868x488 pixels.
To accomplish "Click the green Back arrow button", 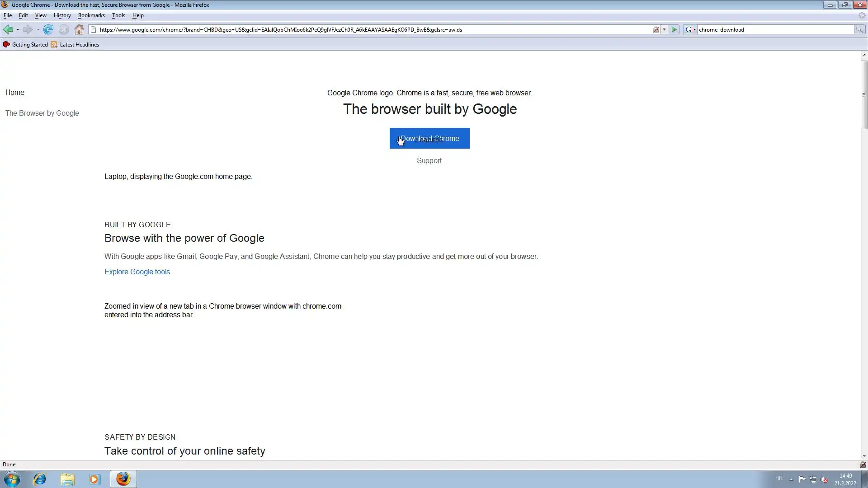I will 8,30.
